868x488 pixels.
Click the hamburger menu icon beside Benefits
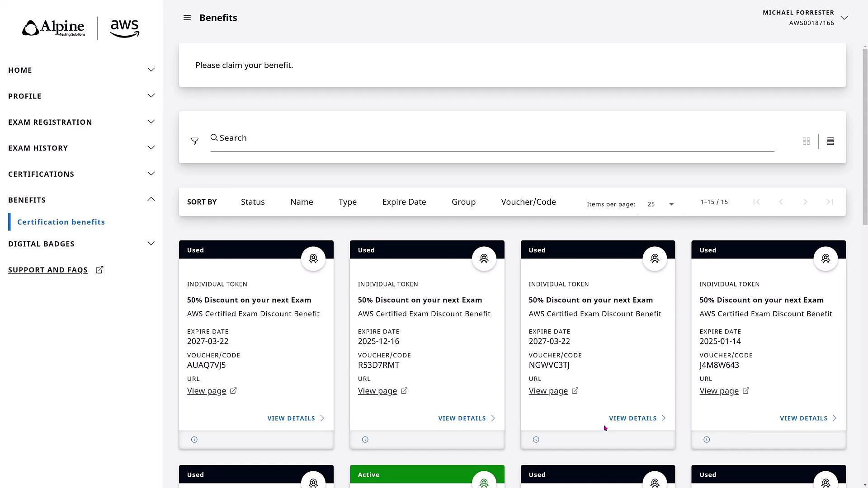(187, 18)
